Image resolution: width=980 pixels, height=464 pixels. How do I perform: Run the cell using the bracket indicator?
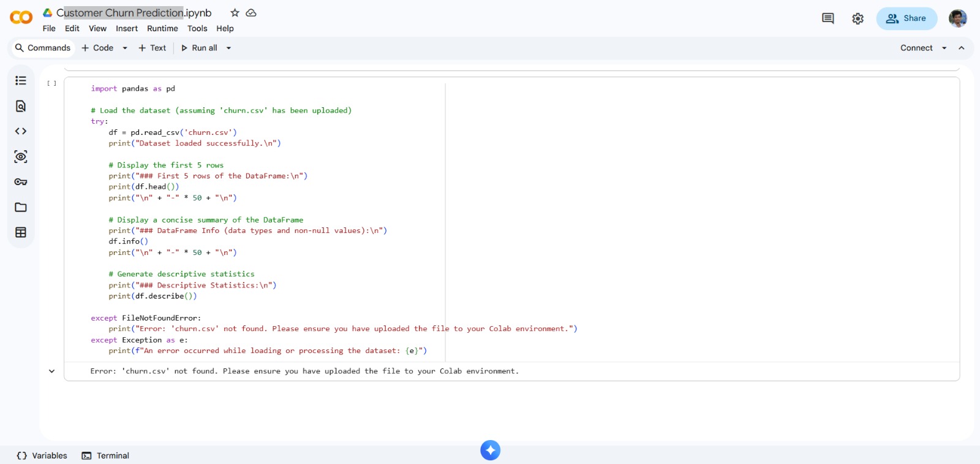pos(51,83)
